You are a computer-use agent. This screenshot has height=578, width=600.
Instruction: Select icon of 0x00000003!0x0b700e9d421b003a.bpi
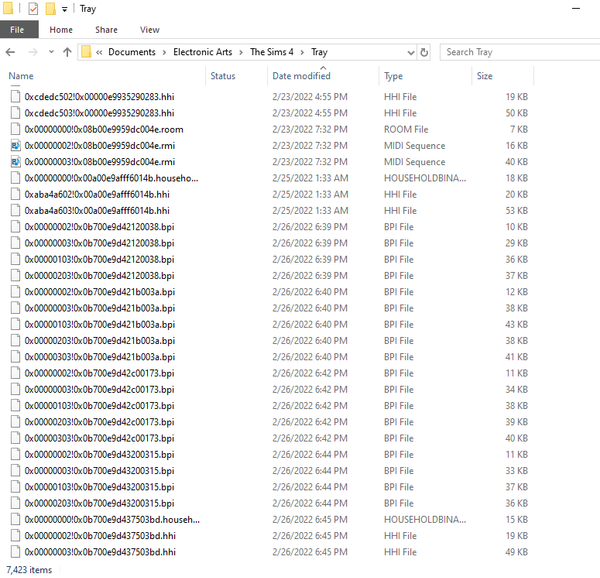(x=15, y=308)
